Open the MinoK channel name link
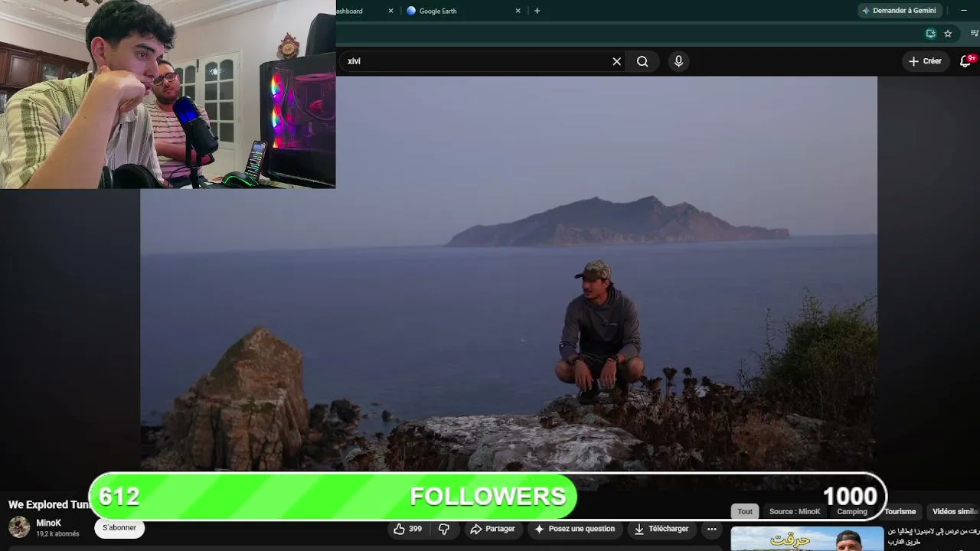 (48, 523)
